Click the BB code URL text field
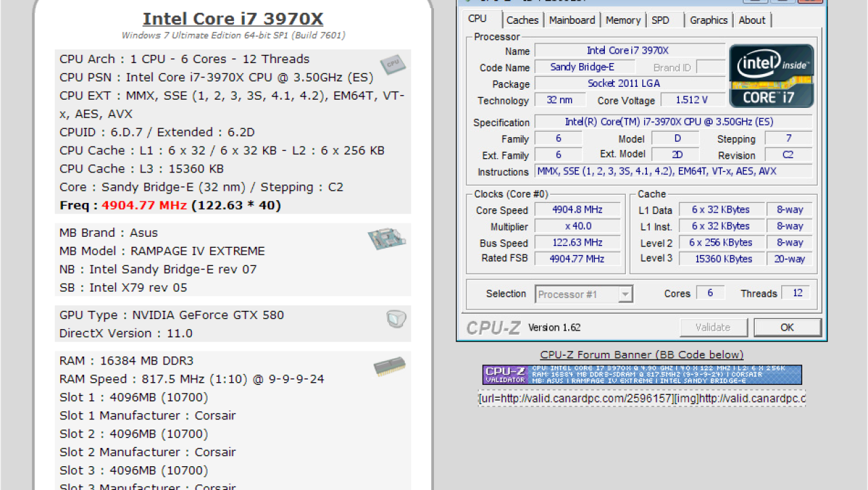 642,398
